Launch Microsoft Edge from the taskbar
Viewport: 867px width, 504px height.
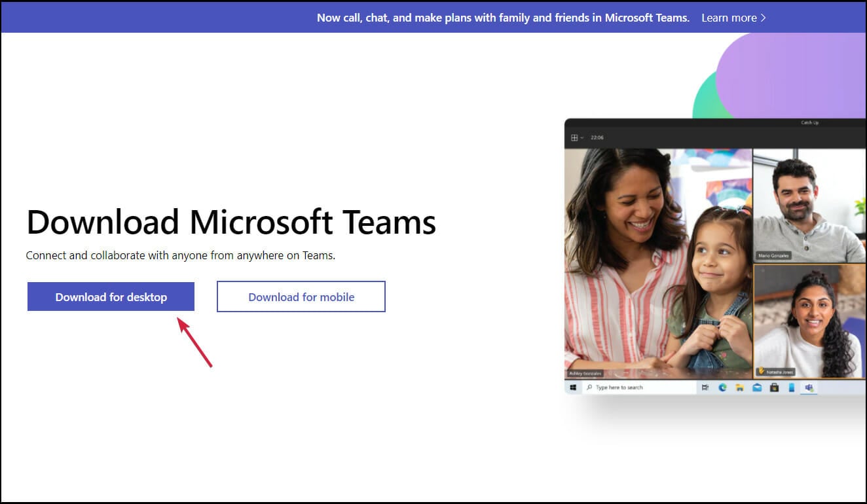coord(722,387)
